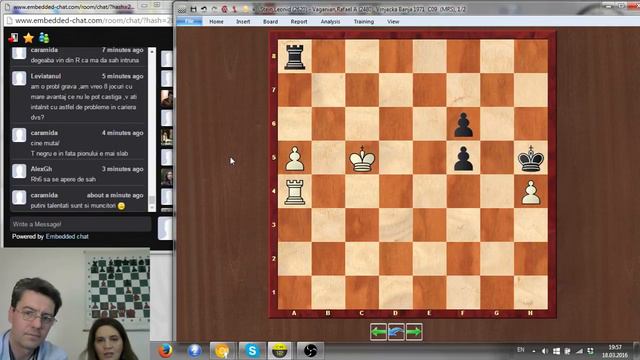Switch to the View ribbon tab

[393, 22]
